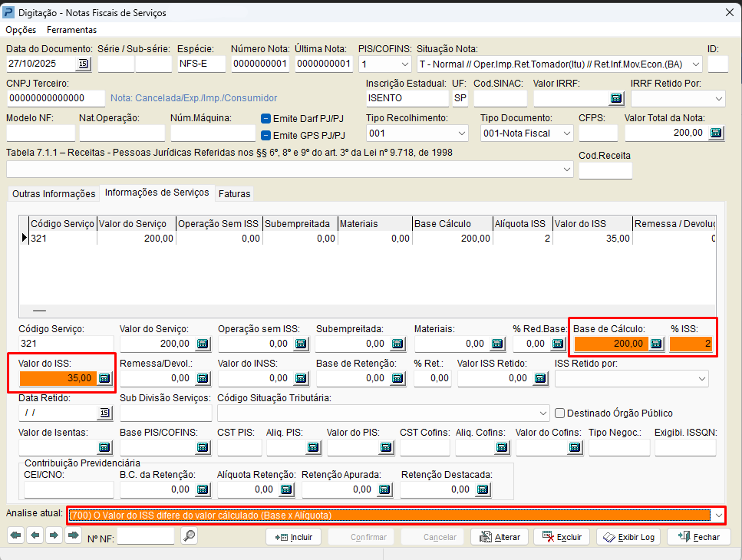Click the Incluir button
This screenshot has width=742, height=560.
click(294, 537)
